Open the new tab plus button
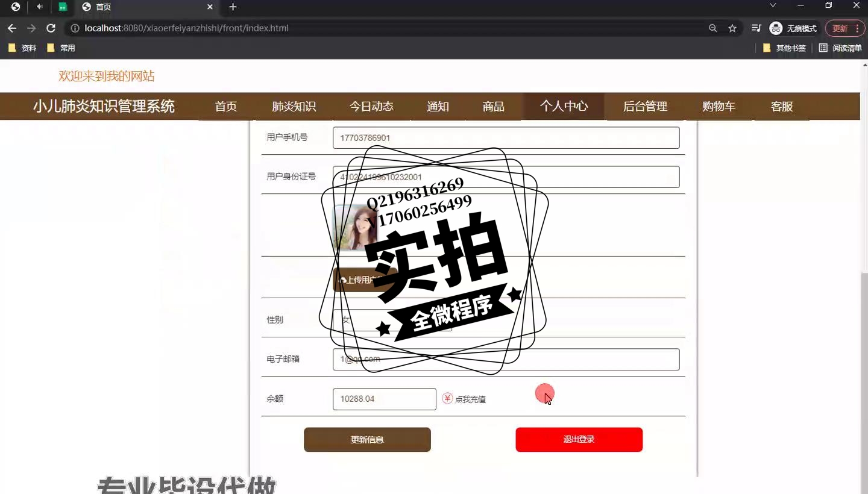 [233, 7]
